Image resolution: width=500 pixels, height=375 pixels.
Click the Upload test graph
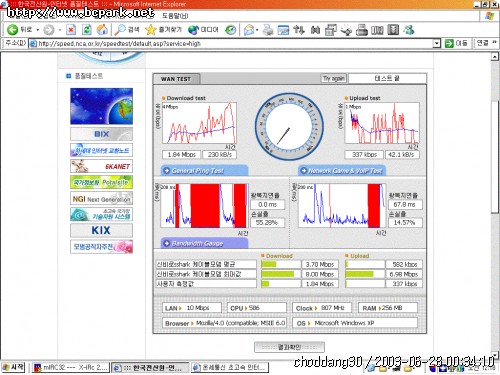[x=382, y=123]
